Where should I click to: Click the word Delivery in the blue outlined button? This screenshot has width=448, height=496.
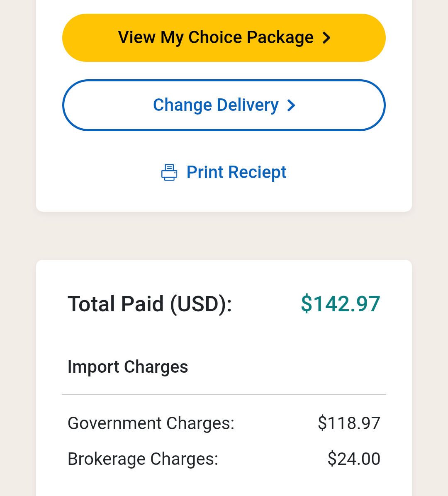coord(248,105)
